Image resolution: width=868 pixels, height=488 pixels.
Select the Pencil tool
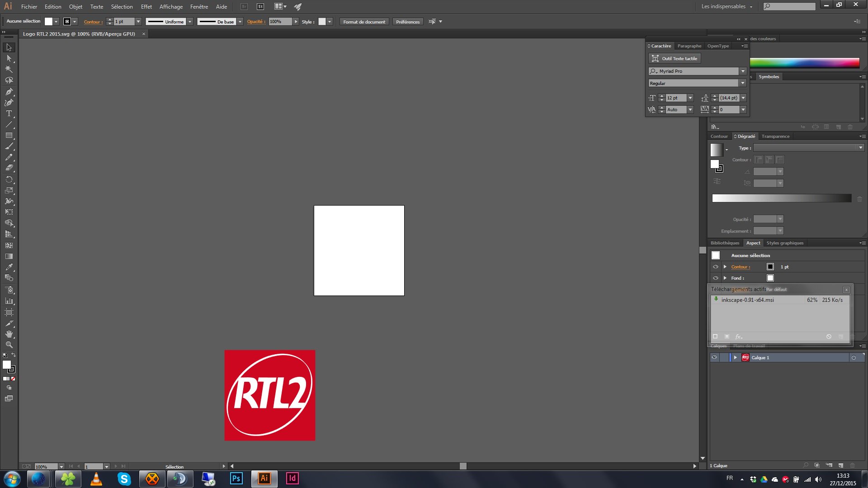(9, 157)
